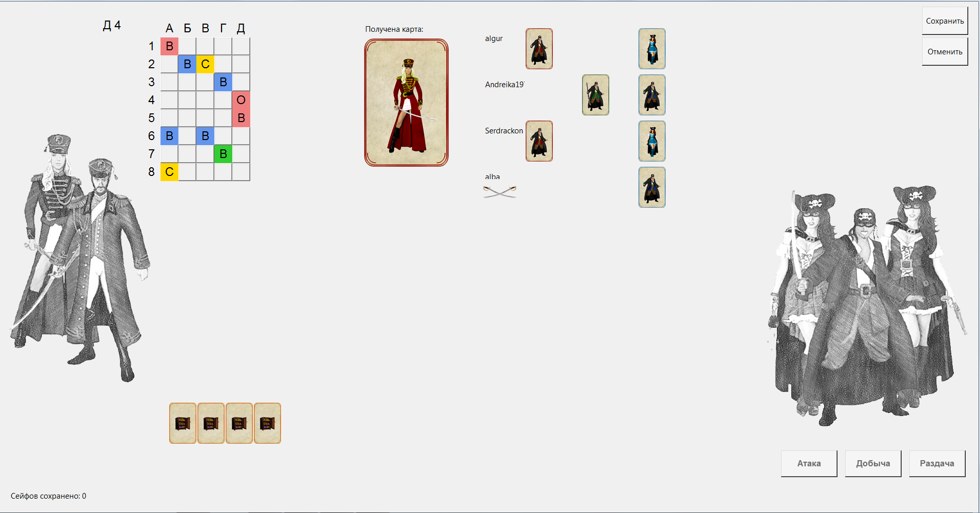The height and width of the screenshot is (513, 980).
Task: Click empty grid cell В4
Action: click(x=205, y=100)
